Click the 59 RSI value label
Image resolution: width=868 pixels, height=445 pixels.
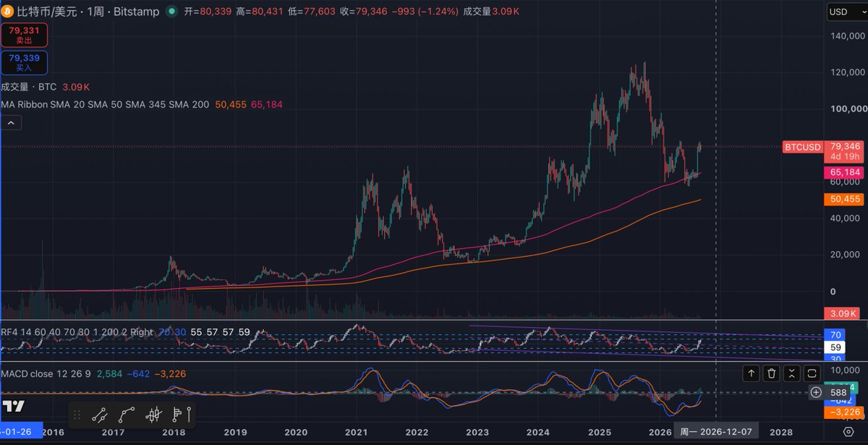834,347
